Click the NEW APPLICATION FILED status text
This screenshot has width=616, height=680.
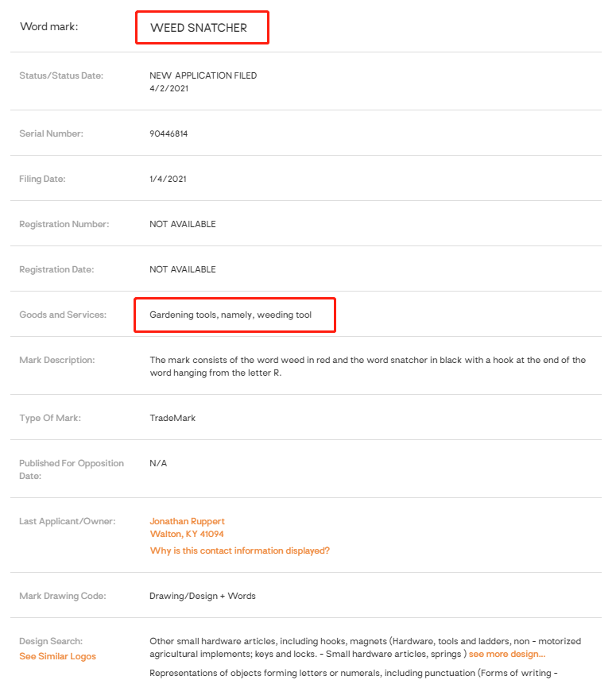point(203,75)
